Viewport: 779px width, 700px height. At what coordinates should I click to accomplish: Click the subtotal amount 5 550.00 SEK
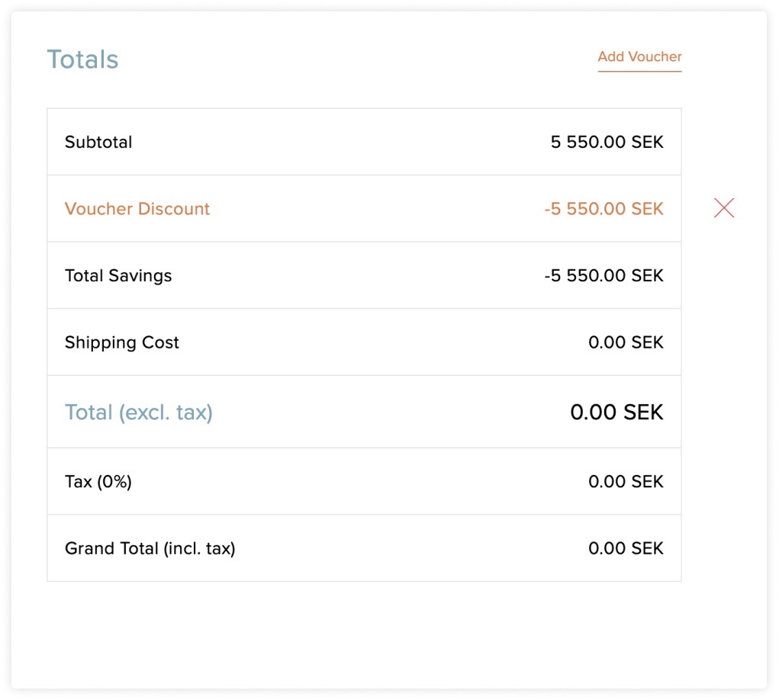tap(607, 142)
